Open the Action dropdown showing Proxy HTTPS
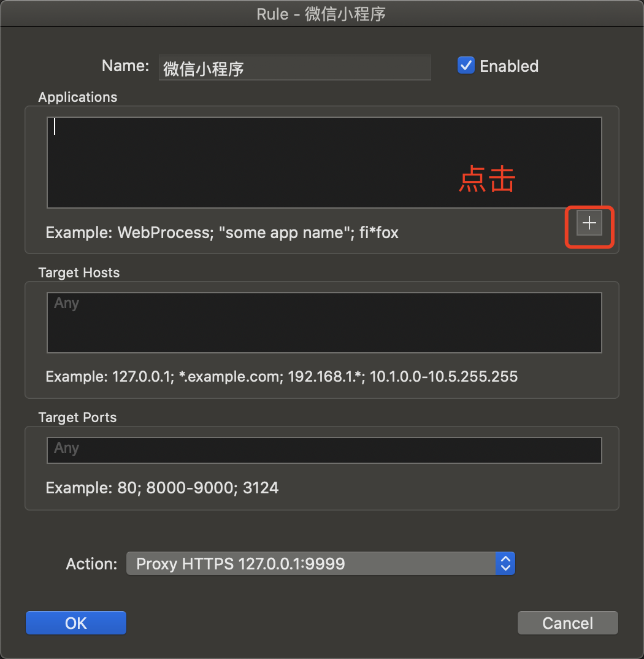This screenshot has height=659, width=644. point(321,564)
